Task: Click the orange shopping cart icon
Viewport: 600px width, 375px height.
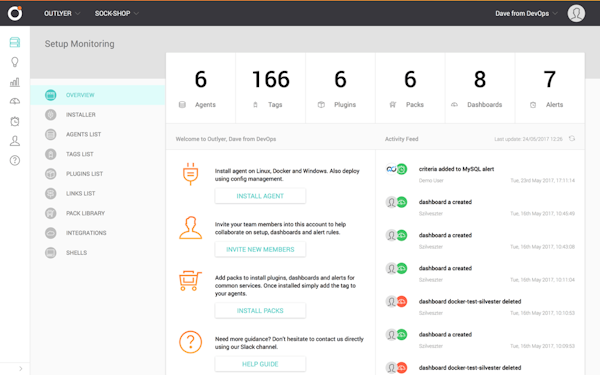Action: 190,281
